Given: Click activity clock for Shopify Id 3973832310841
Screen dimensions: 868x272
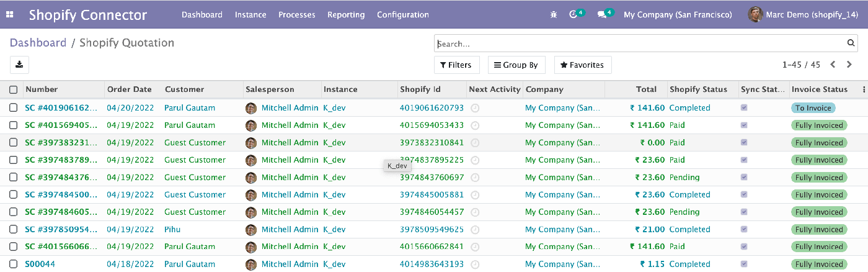Looking at the screenshot, I should tap(475, 143).
